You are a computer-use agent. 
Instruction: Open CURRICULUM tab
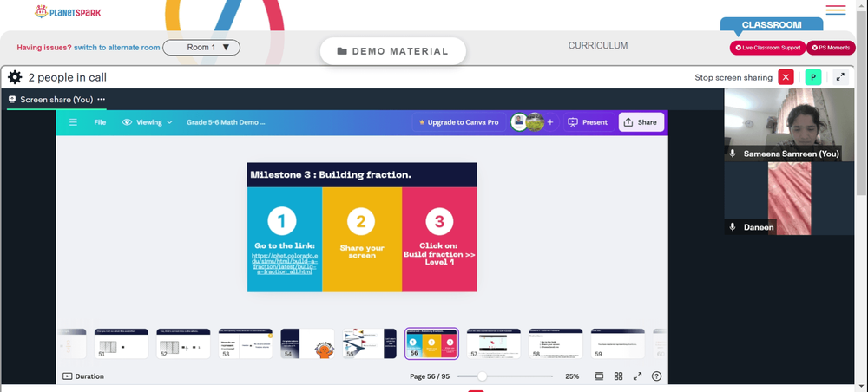coord(598,46)
